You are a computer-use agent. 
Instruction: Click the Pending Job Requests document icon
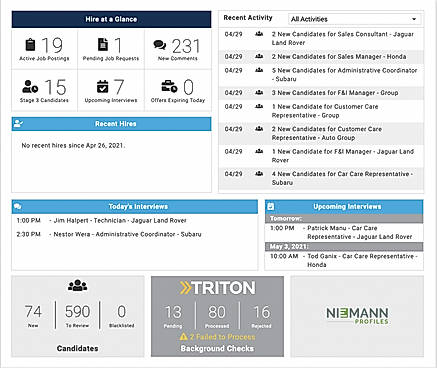click(103, 45)
